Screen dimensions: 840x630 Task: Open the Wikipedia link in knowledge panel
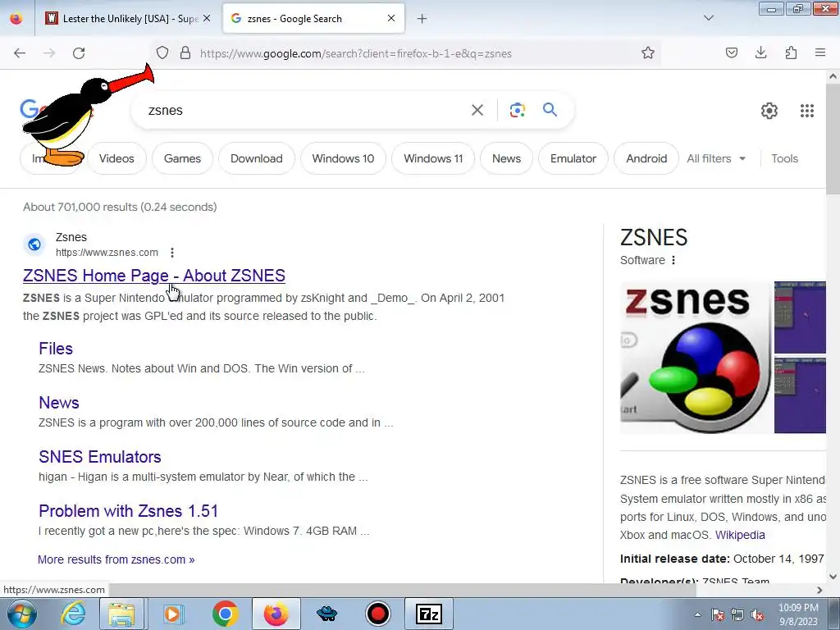pyautogui.click(x=740, y=535)
